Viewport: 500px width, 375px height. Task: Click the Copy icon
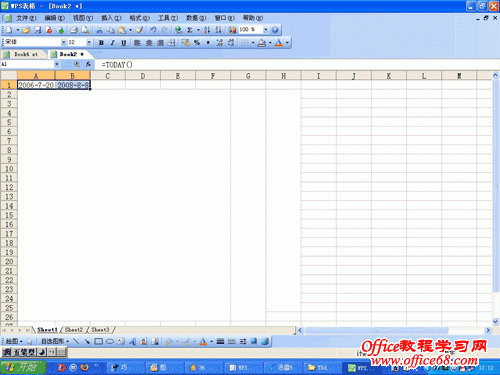coord(110,30)
